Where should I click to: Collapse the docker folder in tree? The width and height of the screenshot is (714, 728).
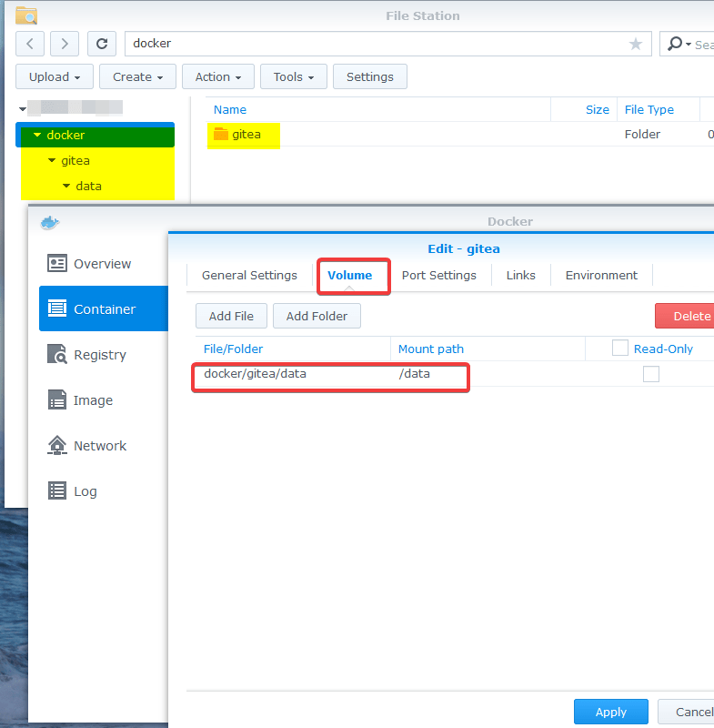tap(37, 136)
